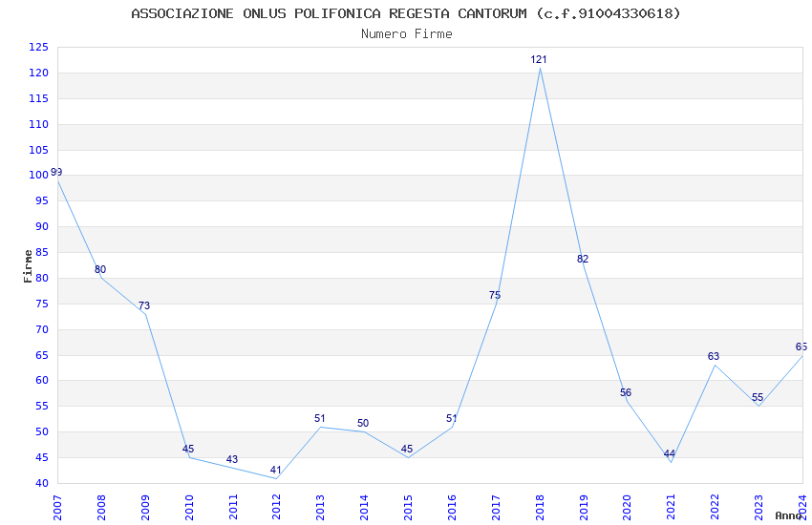The width and height of the screenshot is (812, 525).
Task: Click the x-axis year label 2017
Action: point(496,508)
